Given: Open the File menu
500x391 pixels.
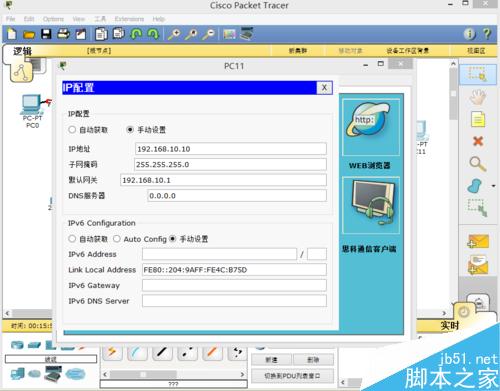Looking at the screenshot, I should pyautogui.click(x=11, y=19).
